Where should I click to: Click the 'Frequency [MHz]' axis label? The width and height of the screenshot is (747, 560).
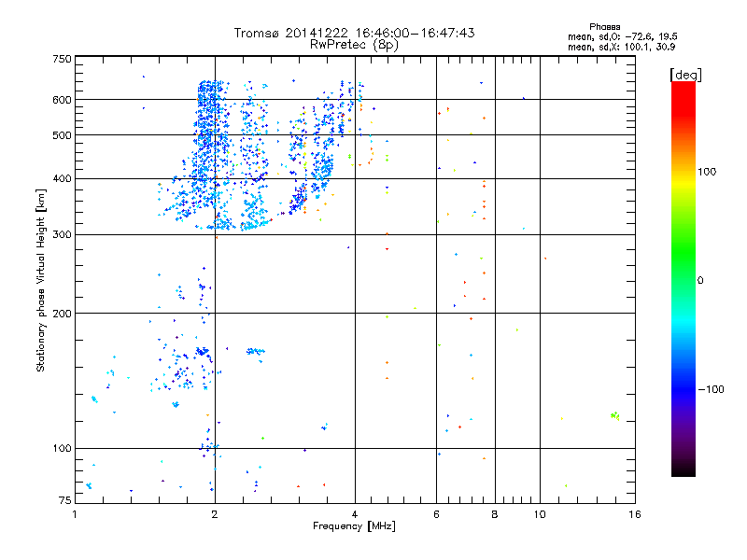[x=354, y=526]
